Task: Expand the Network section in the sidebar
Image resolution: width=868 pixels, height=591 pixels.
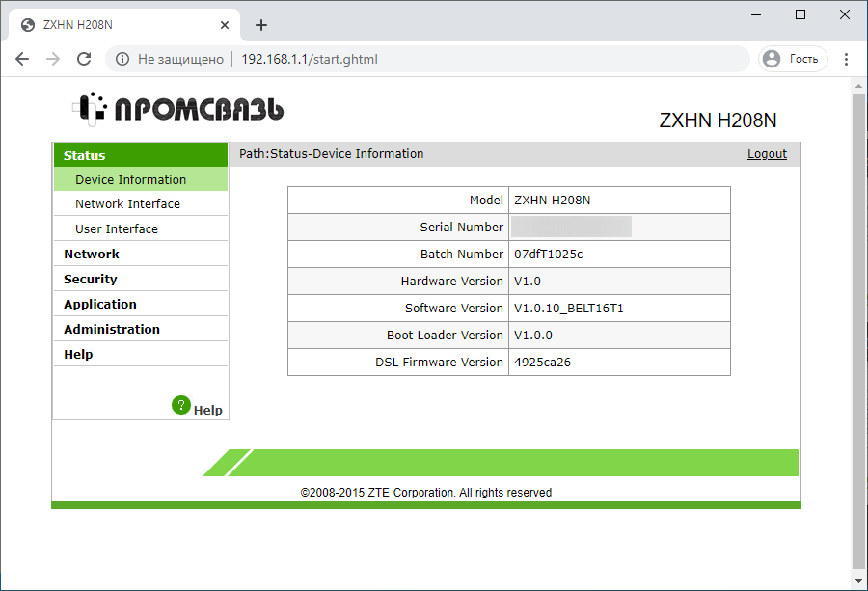Action: (92, 254)
